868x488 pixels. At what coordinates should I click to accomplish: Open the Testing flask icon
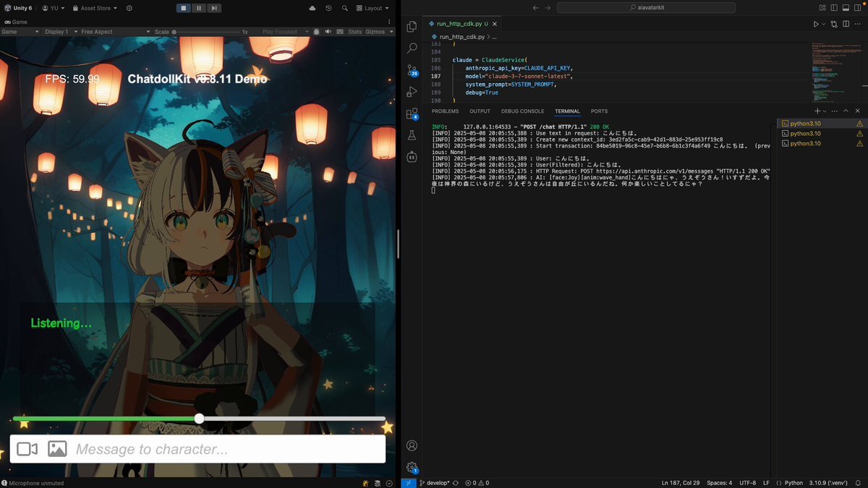[x=412, y=135]
